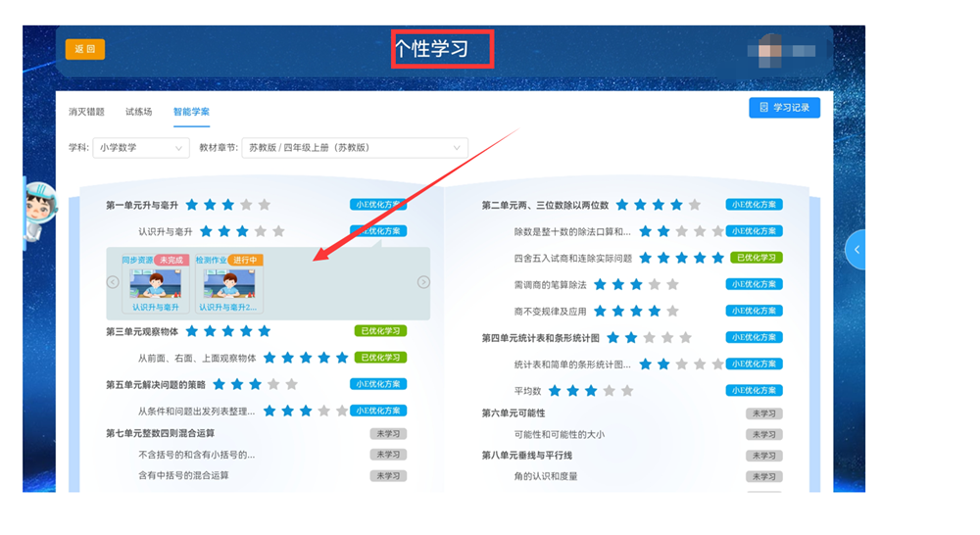Viewport: 980px width, 535px height.
Task: Open 小E优化方案 for 从条件和问题出发列表整理
Action: [x=378, y=411]
